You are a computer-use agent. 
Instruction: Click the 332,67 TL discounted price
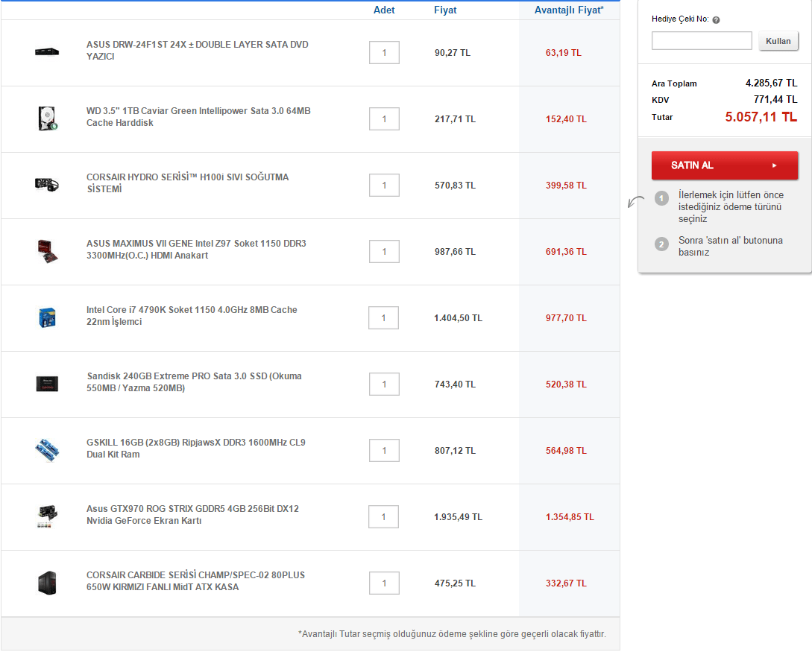tap(566, 583)
